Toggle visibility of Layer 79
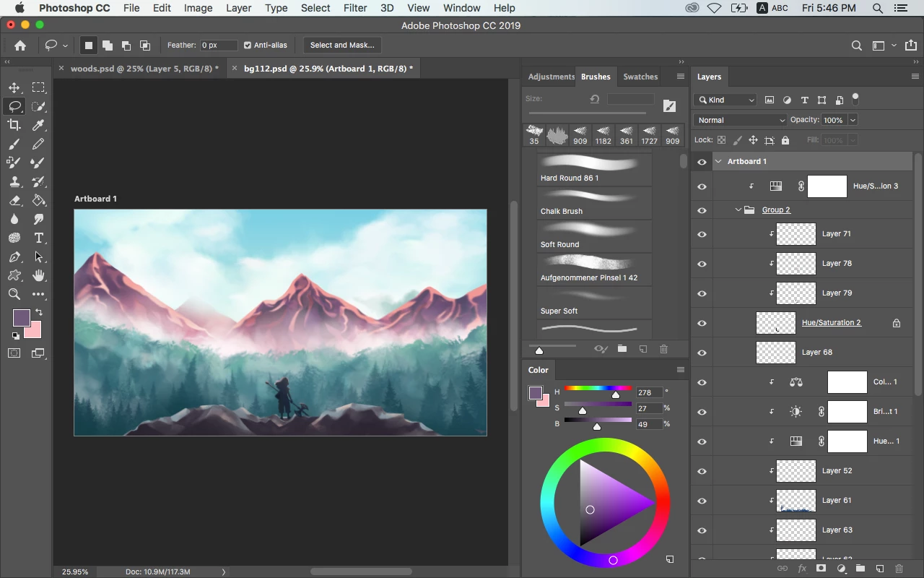924x578 pixels. click(702, 293)
